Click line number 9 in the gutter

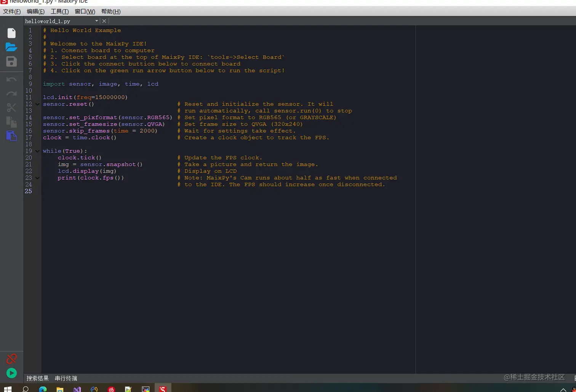pyautogui.click(x=30, y=84)
